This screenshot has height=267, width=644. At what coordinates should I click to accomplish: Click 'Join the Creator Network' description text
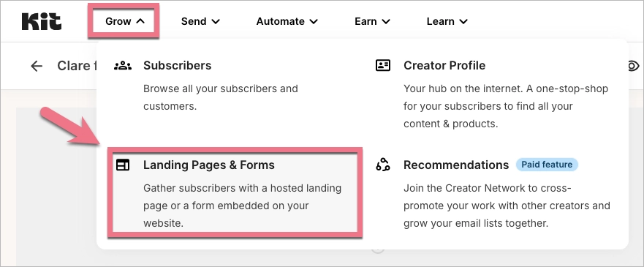(x=507, y=206)
